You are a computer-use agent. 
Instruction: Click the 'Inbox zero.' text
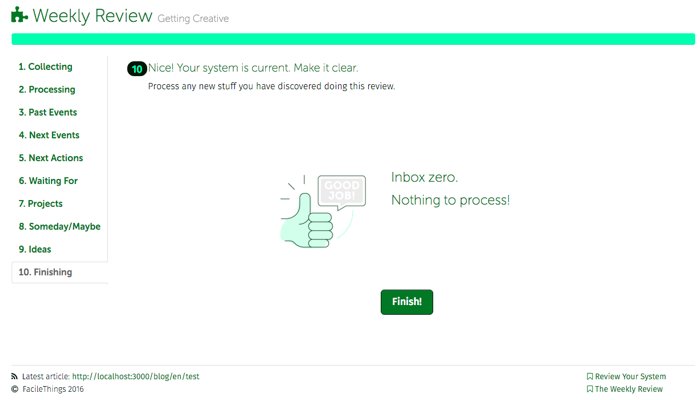[425, 177]
